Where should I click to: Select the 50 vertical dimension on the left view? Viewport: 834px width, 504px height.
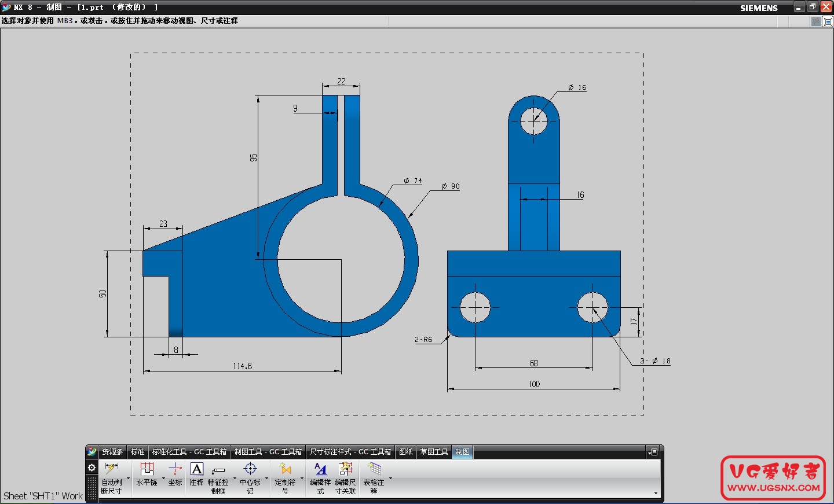pyautogui.click(x=103, y=294)
